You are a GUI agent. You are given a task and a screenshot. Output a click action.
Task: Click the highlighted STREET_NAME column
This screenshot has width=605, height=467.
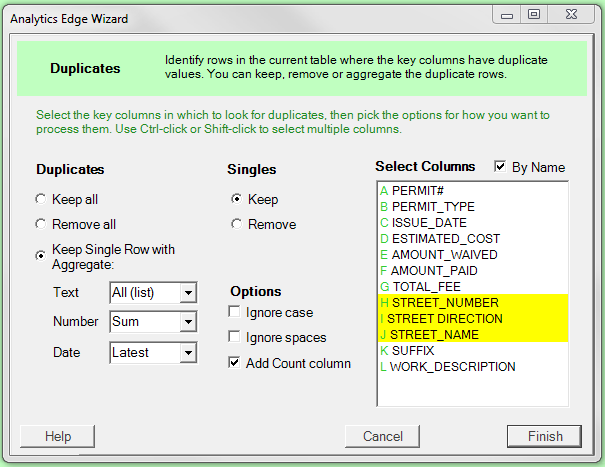click(x=437, y=335)
